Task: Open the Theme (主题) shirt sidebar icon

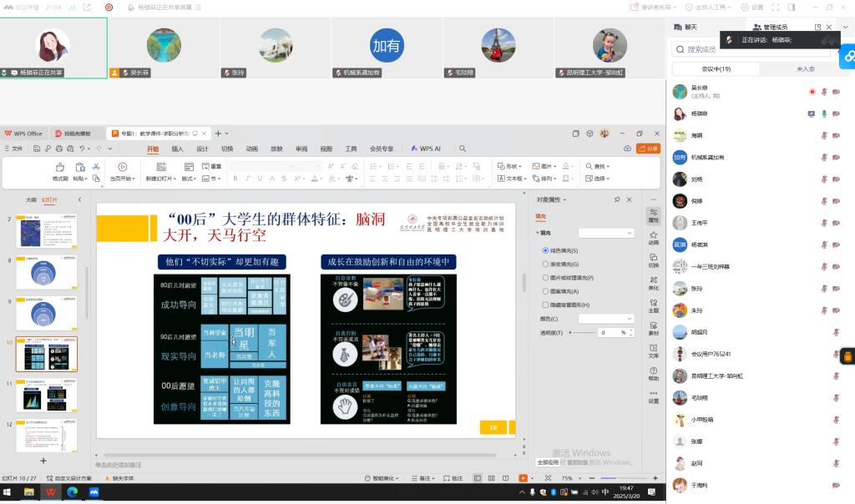Action: pyautogui.click(x=653, y=305)
